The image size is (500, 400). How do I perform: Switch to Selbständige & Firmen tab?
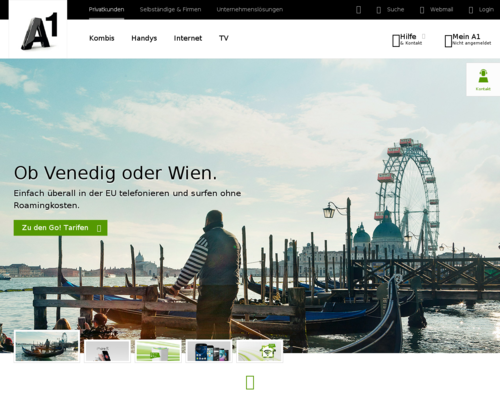pos(170,10)
